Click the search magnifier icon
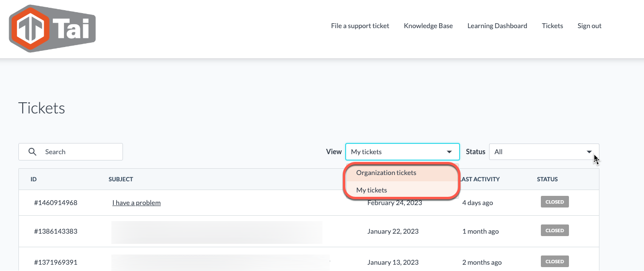 coord(32,152)
